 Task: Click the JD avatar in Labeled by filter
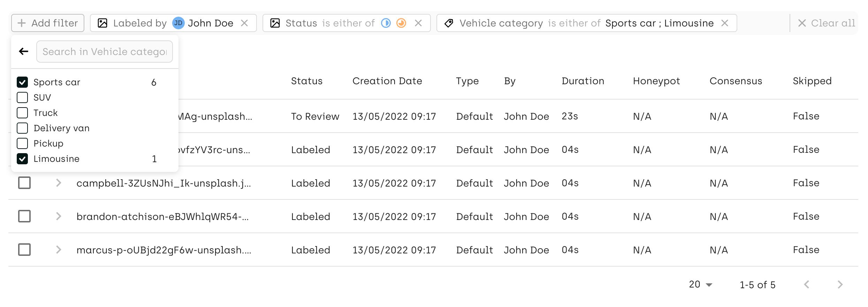[x=178, y=23]
